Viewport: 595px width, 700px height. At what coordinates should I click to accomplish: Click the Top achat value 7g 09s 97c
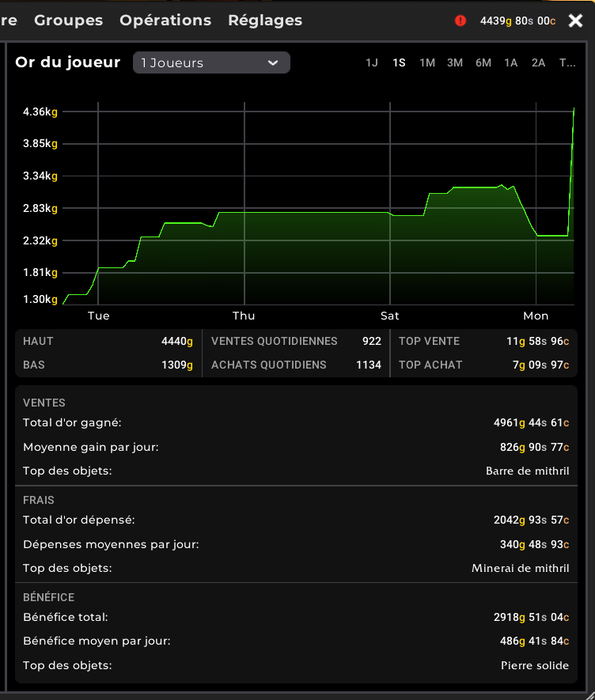point(540,365)
